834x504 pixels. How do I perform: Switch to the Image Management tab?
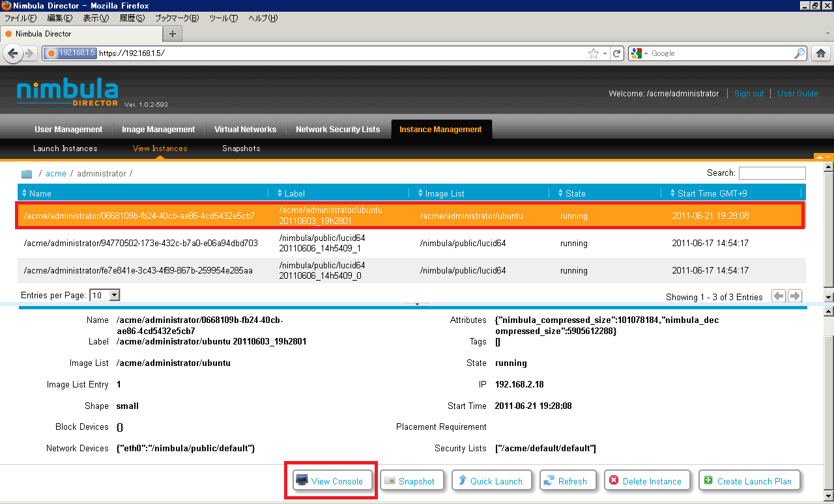point(158,130)
